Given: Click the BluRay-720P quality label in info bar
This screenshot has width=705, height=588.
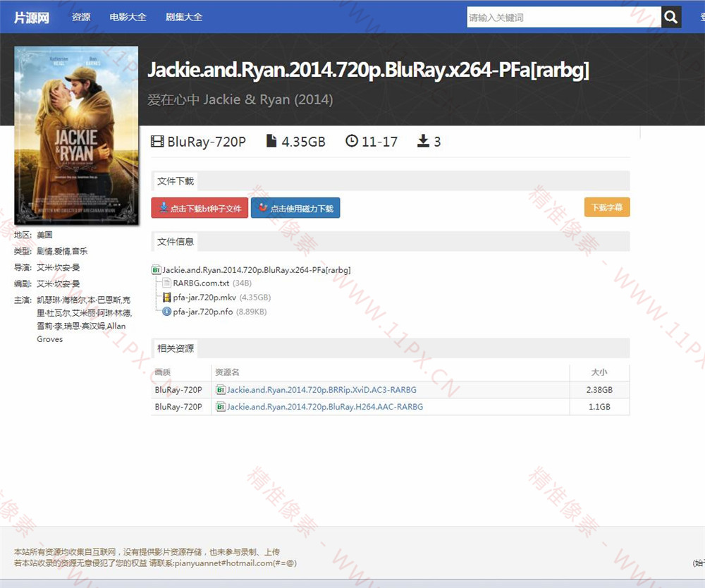Looking at the screenshot, I should pos(207,142).
